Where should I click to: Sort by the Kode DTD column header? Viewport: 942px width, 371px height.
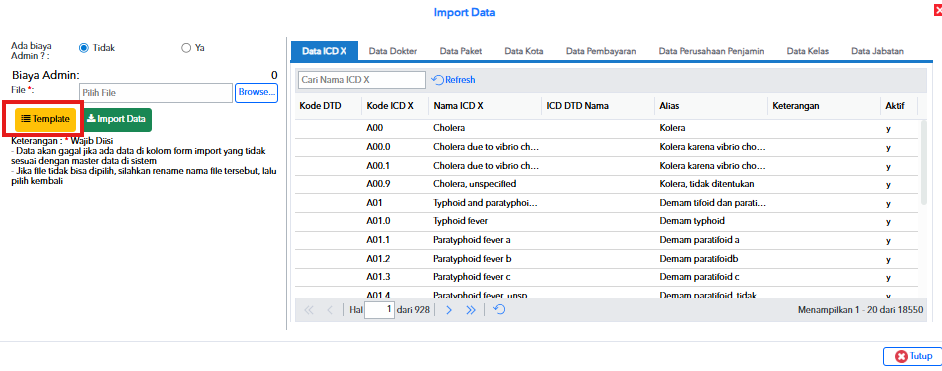328,106
